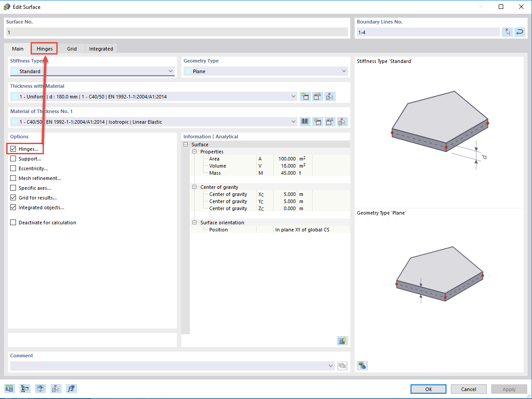Viewport: 532px width, 399px height.
Task: Delete the assigned thickness using delete icon
Action: point(330,96)
